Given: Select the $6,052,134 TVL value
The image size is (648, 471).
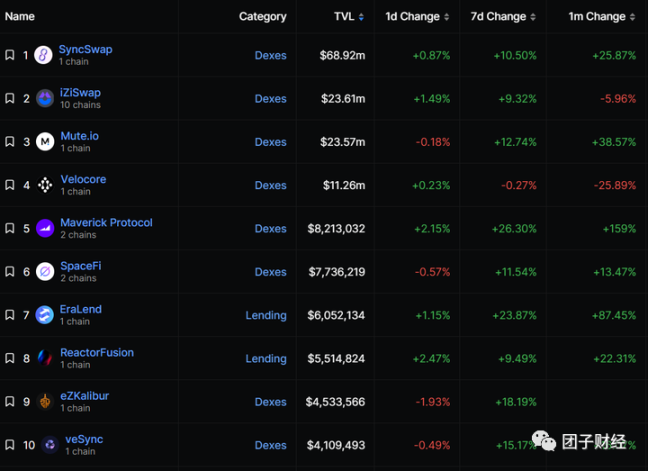Looking at the screenshot, I should [x=336, y=315].
